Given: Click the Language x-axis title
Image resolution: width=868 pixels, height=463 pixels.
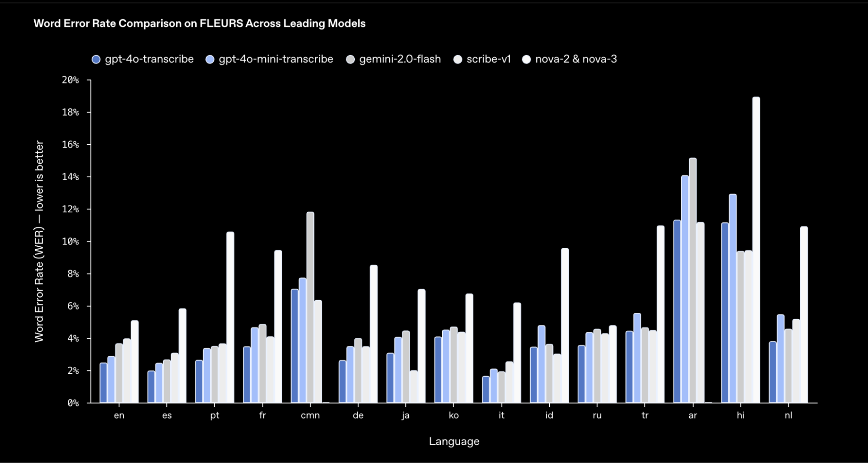Looking at the screenshot, I should pos(454,441).
